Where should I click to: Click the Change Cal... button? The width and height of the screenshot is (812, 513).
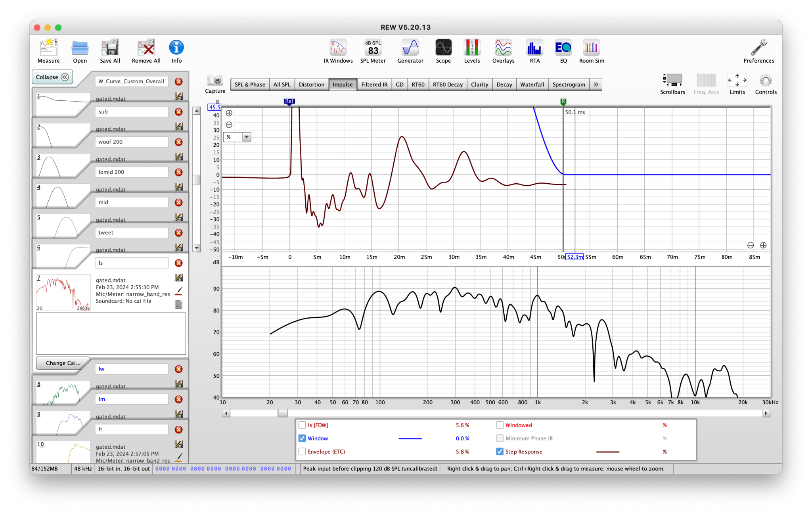click(x=63, y=363)
